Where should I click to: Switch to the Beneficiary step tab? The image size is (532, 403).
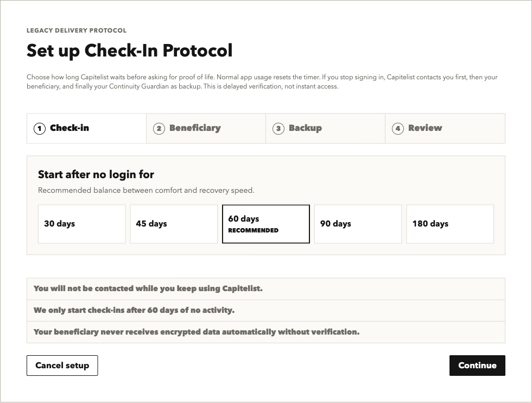(x=206, y=128)
